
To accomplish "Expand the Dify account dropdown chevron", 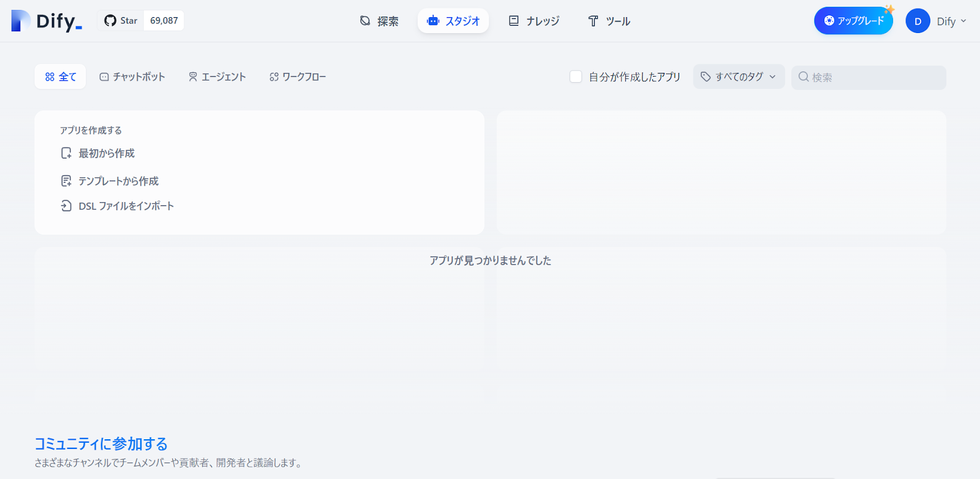I will (x=963, y=21).
